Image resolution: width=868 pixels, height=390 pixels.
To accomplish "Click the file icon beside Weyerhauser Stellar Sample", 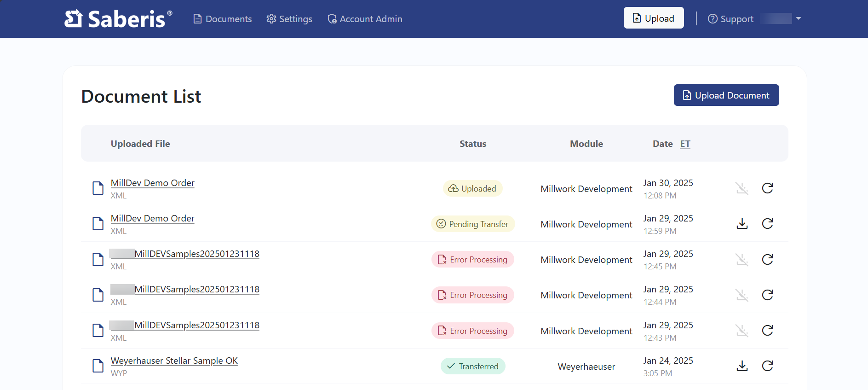I will coord(98,366).
